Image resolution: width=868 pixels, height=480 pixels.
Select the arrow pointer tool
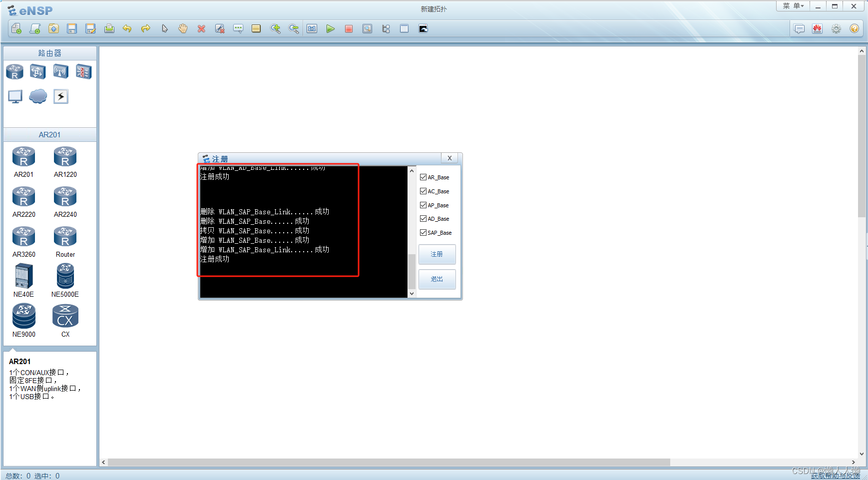pos(164,29)
